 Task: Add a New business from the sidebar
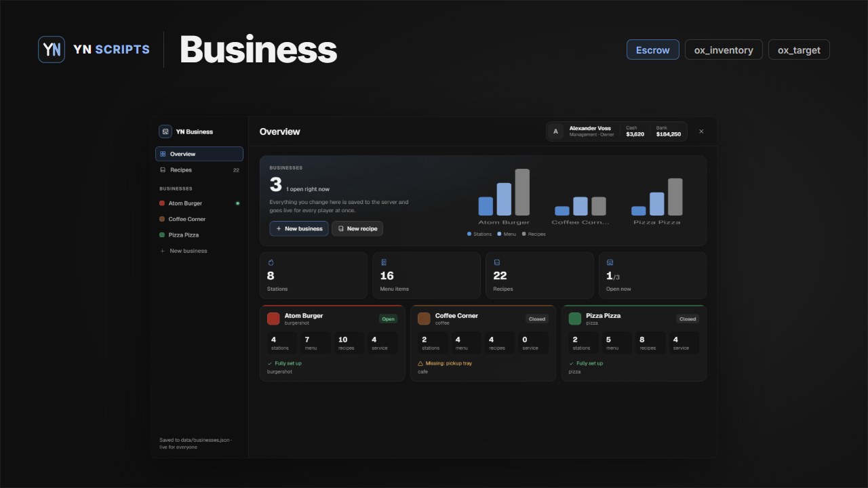tap(199, 251)
